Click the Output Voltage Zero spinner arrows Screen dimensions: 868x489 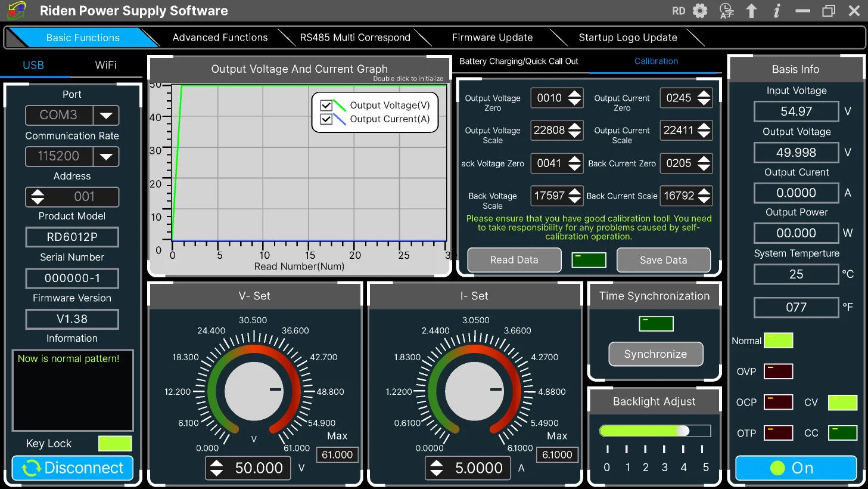(574, 98)
